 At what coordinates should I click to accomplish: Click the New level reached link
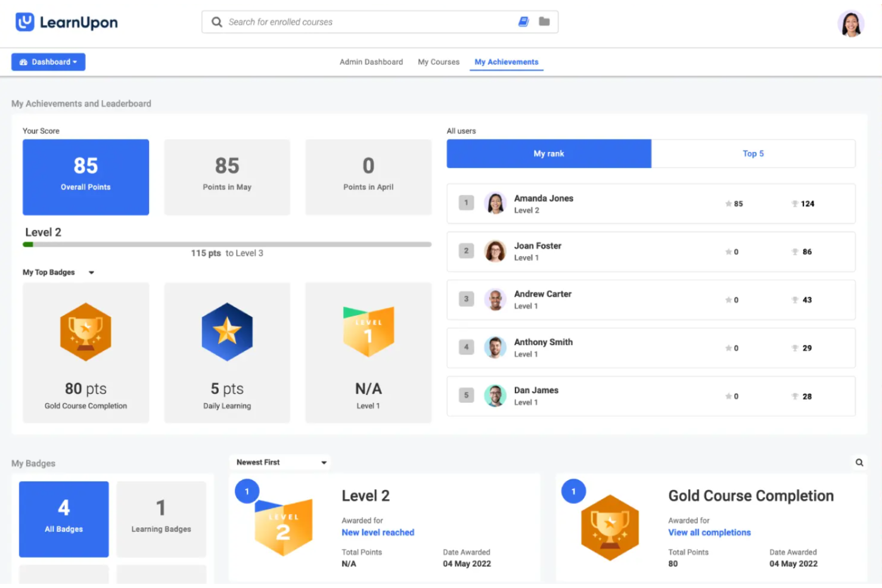(378, 532)
